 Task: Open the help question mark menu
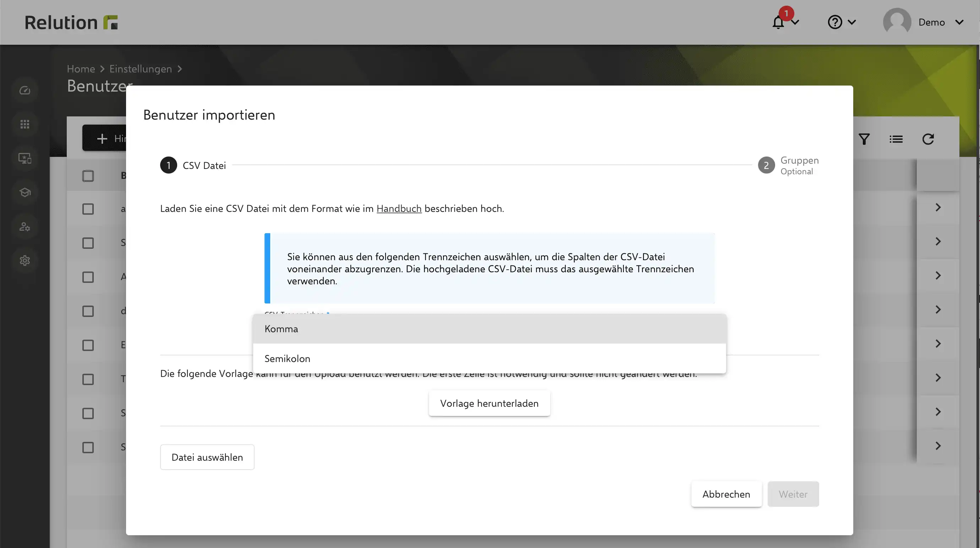pyautogui.click(x=835, y=22)
